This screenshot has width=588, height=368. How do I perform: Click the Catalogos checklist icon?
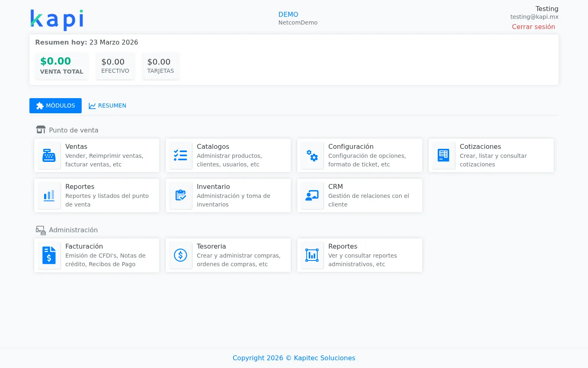[180, 155]
